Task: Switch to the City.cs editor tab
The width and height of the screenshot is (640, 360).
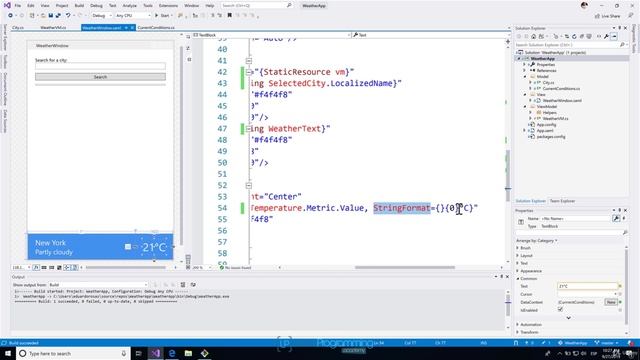Action: coord(18,28)
